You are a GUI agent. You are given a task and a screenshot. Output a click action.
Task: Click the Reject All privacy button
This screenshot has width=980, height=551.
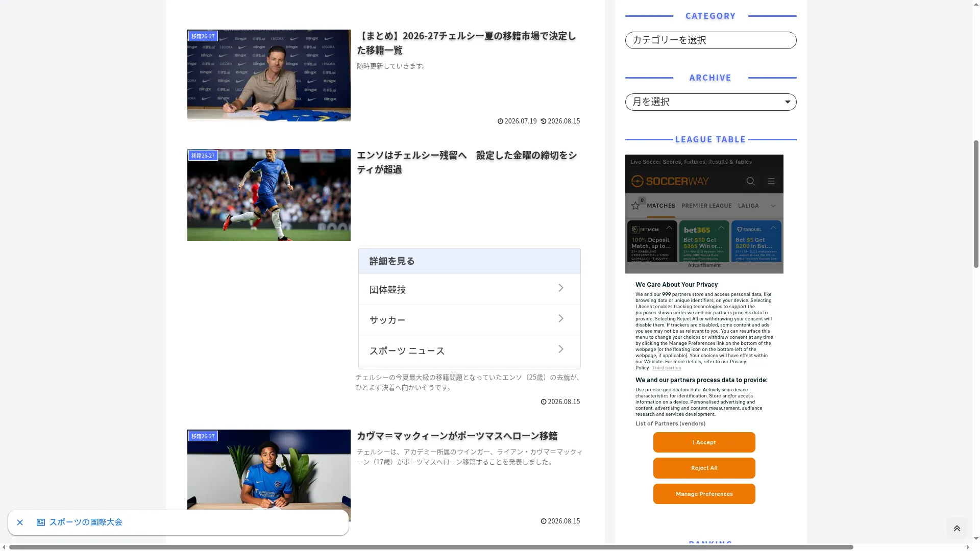click(704, 468)
